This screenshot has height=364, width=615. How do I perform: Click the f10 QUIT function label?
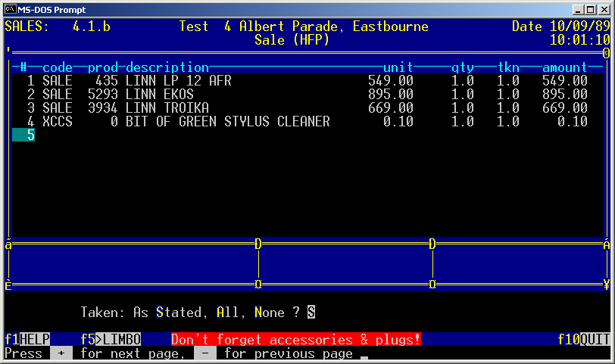point(583,340)
